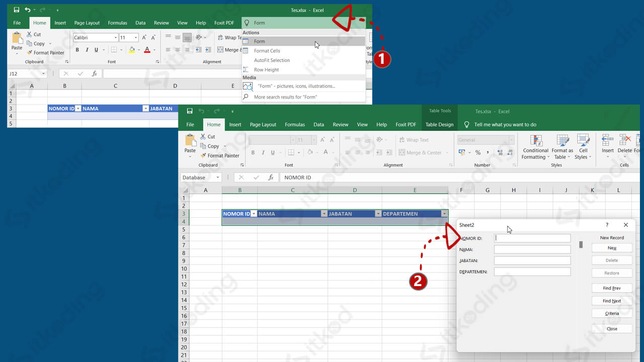The image size is (644, 362).
Task: Click Close button in Sheet2 form
Action: (x=612, y=328)
